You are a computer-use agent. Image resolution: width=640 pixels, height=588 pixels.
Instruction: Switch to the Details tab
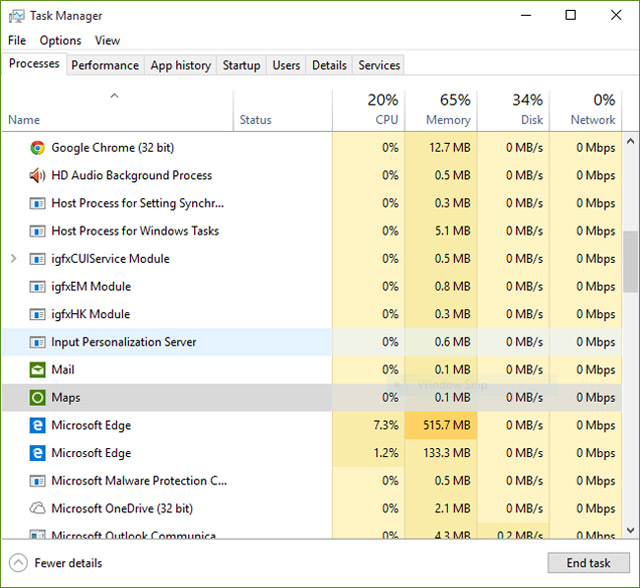pyautogui.click(x=329, y=65)
